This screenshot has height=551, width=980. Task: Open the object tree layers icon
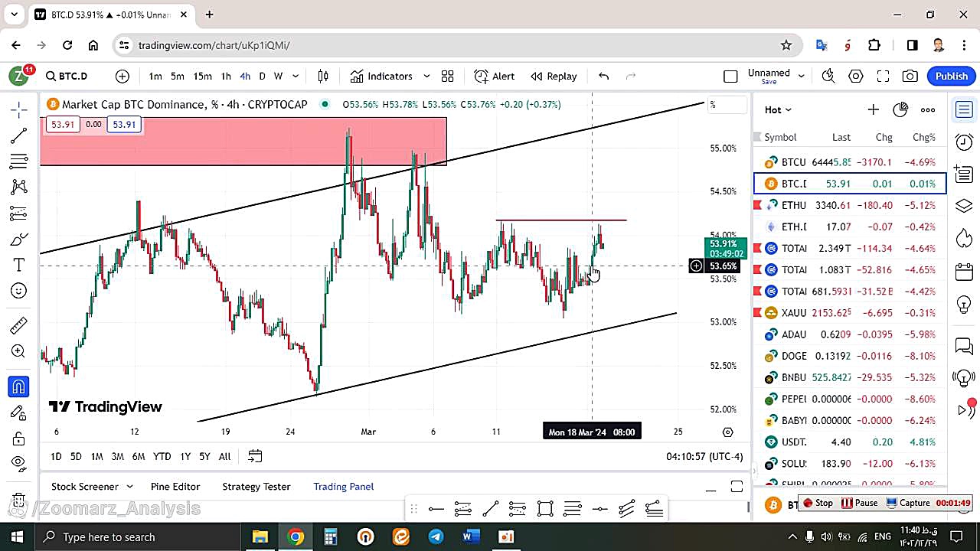tap(964, 207)
